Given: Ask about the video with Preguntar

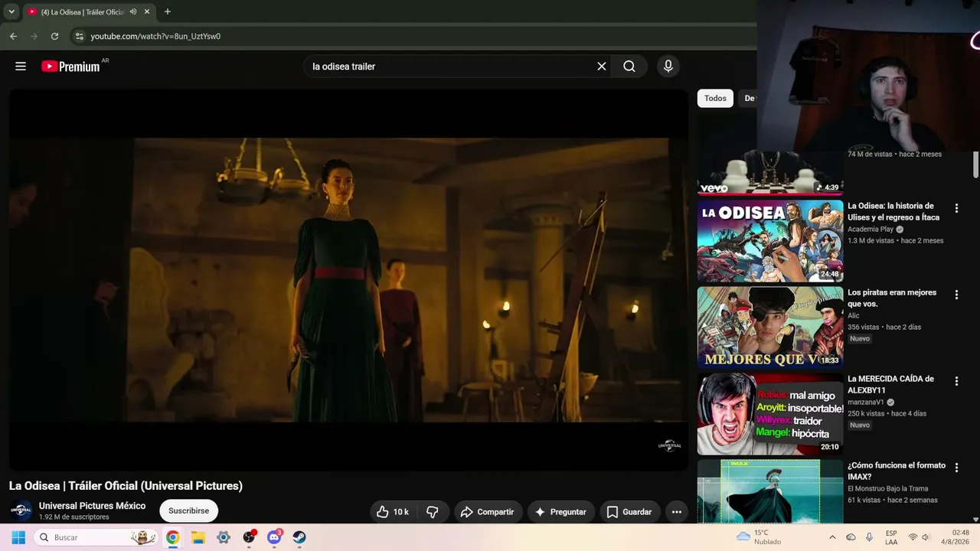Looking at the screenshot, I should (560, 512).
